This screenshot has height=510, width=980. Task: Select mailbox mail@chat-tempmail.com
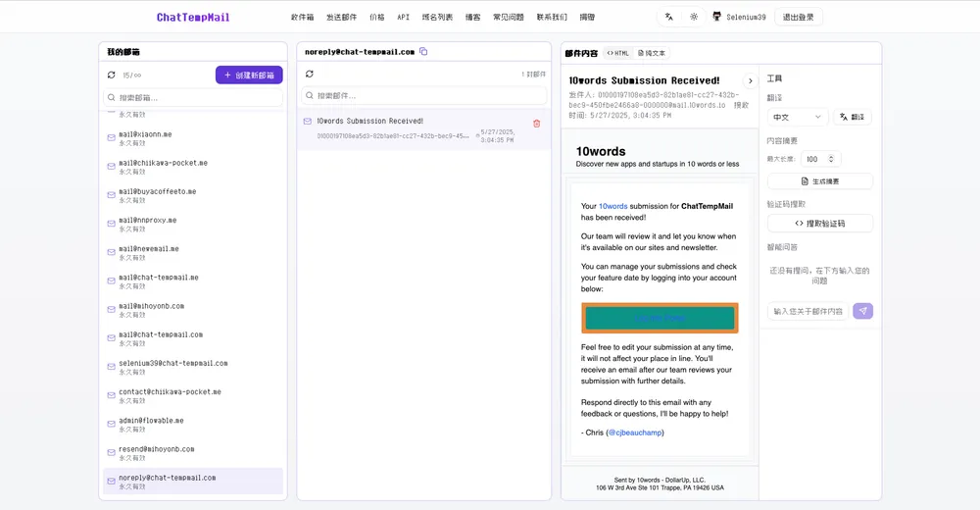coord(193,338)
